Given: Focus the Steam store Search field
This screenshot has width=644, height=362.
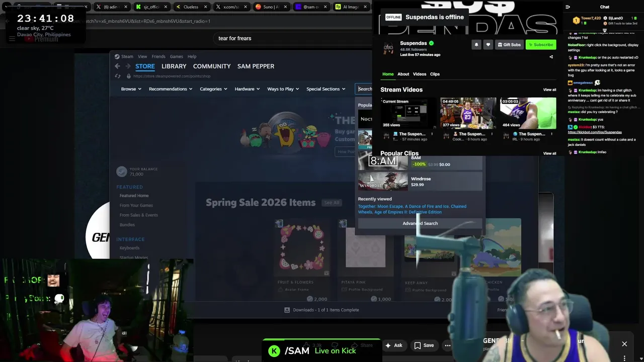Looking at the screenshot, I should [364, 89].
